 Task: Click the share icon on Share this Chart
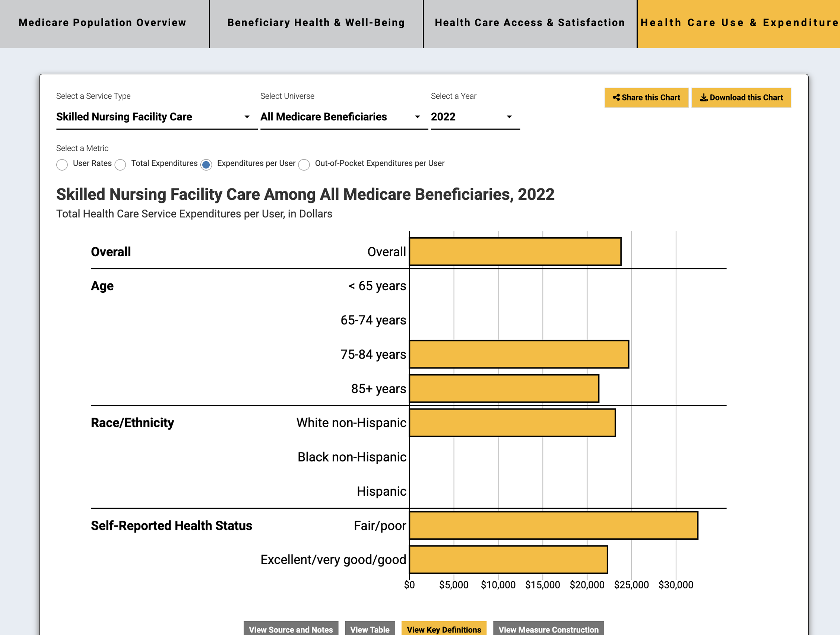616,98
